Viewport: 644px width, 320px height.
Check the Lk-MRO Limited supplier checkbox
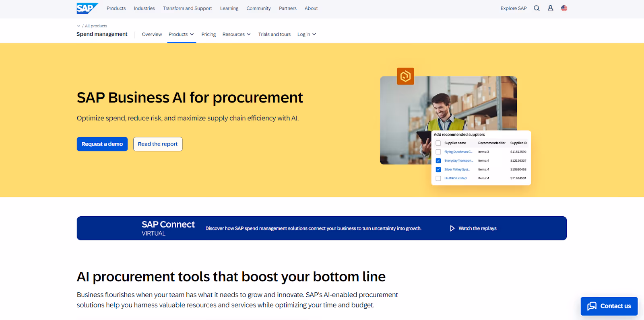438,178
